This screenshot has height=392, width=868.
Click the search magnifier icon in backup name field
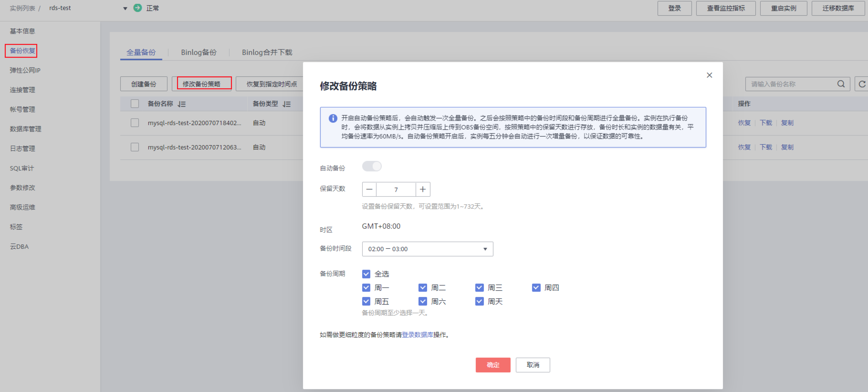(841, 84)
